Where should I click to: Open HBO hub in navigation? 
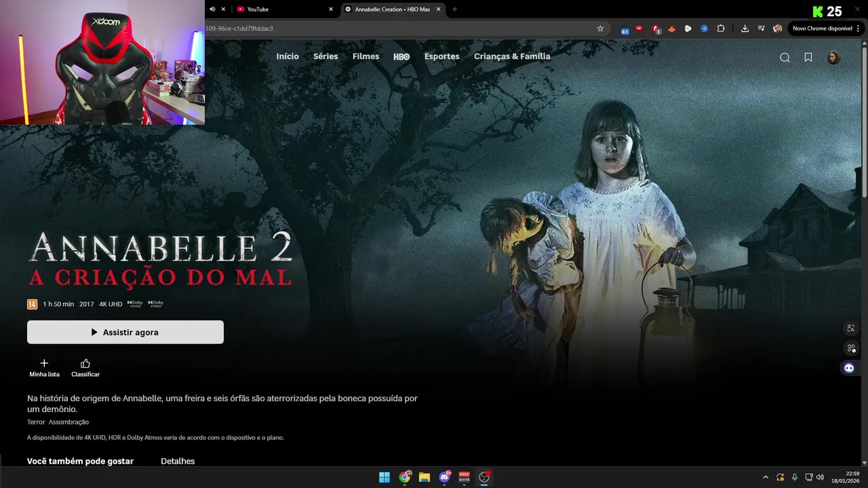coord(401,57)
